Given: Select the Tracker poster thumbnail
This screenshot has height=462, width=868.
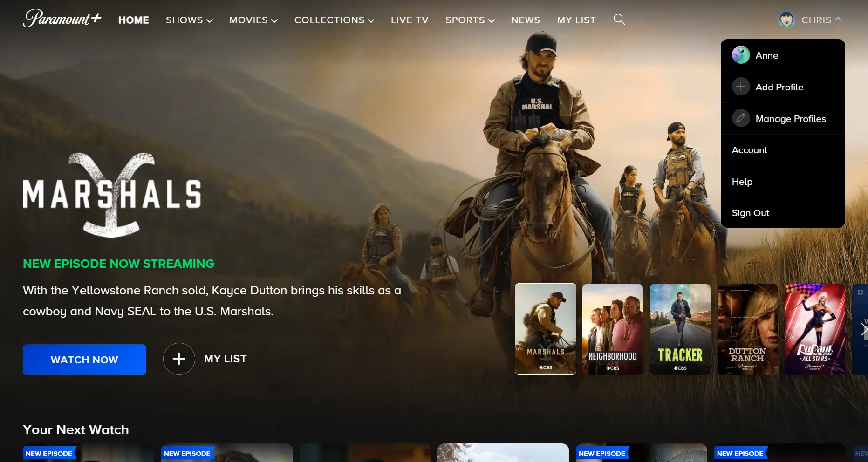Looking at the screenshot, I should click(680, 329).
